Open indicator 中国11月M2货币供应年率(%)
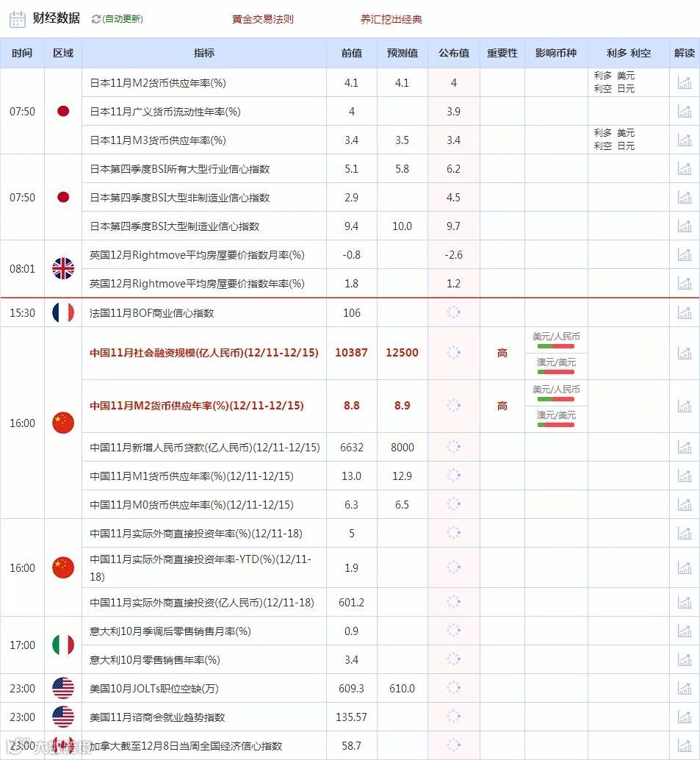This screenshot has width=700, height=760. tap(197, 406)
